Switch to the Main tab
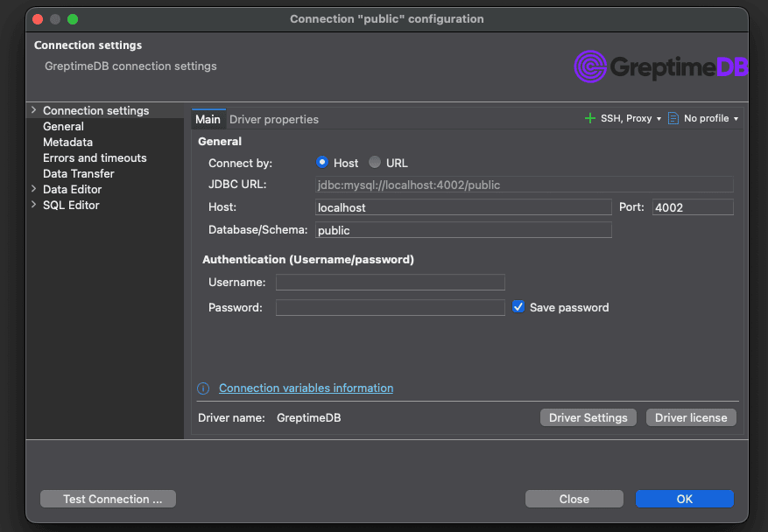 pyautogui.click(x=208, y=119)
